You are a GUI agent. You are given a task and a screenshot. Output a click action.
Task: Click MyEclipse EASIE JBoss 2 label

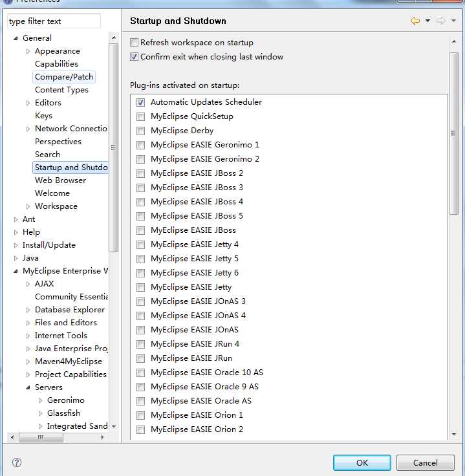[197, 173]
